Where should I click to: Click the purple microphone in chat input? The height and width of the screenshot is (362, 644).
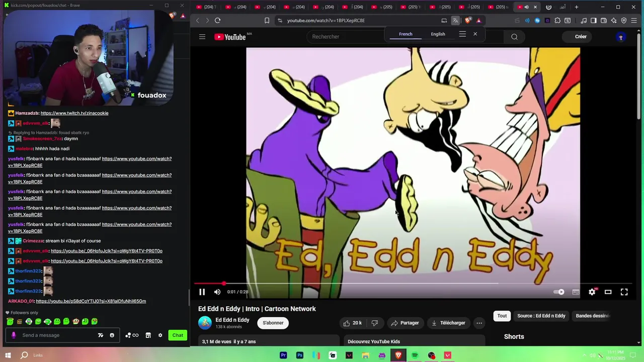pos(14,335)
